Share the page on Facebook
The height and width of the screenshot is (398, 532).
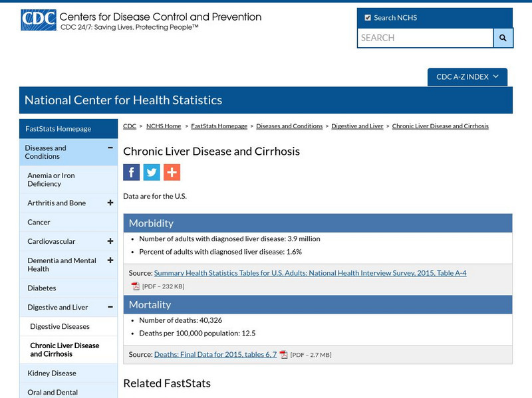[x=131, y=172]
